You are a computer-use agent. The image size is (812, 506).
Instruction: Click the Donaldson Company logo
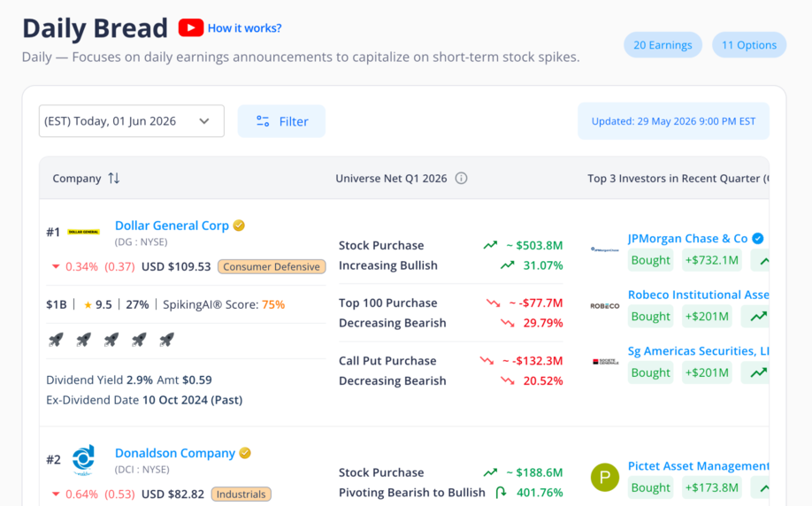coord(83,460)
